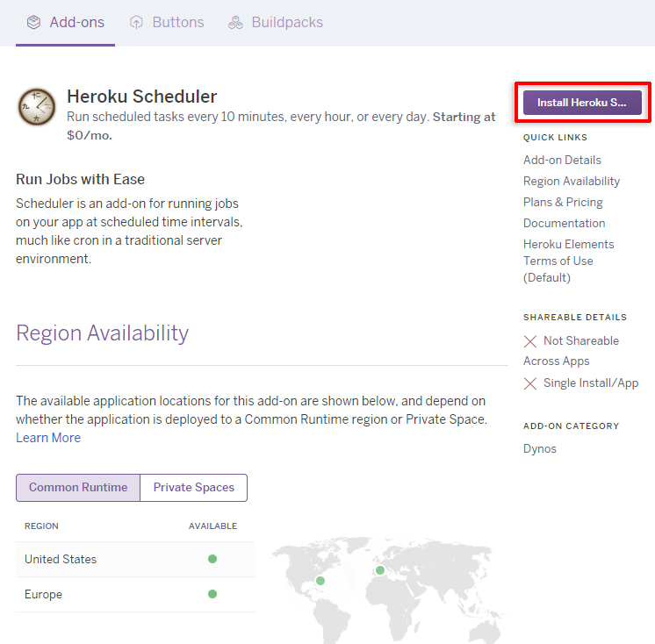655x644 pixels.
Task: Click the United States row
Action: pyautogui.click(x=136, y=559)
